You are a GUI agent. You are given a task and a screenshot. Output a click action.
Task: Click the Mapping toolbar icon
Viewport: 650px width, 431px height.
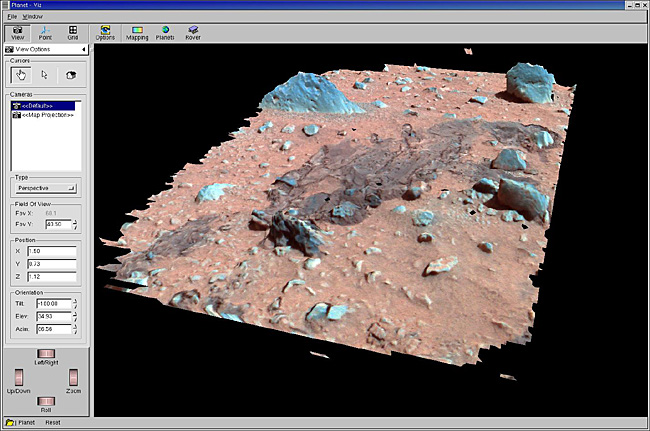pyautogui.click(x=136, y=32)
